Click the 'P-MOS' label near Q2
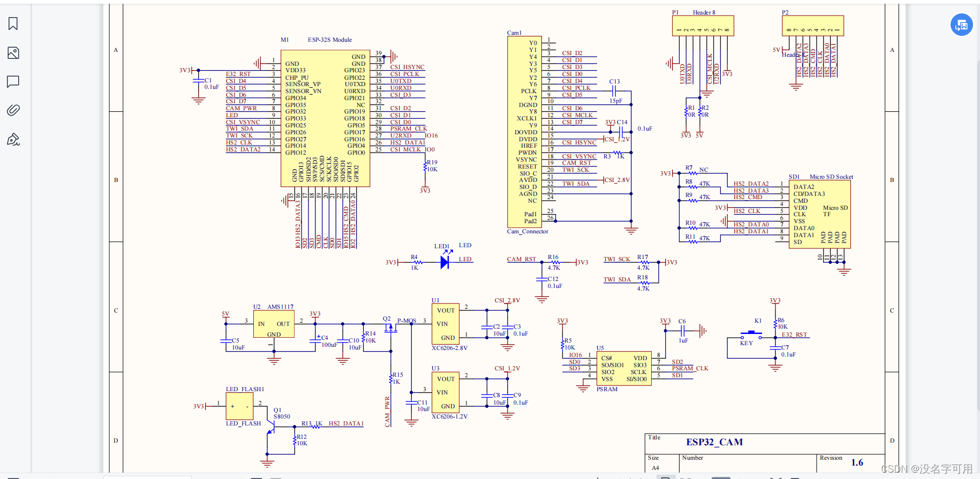The width and height of the screenshot is (980, 479). (406, 321)
